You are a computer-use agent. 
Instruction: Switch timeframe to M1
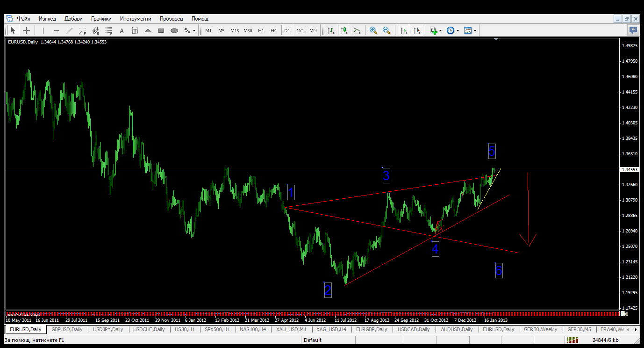[208, 30]
